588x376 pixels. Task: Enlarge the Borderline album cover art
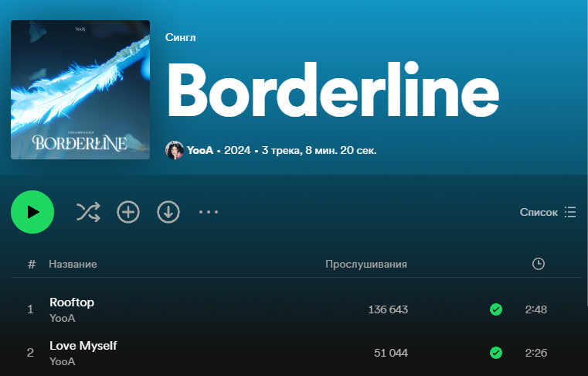point(80,90)
